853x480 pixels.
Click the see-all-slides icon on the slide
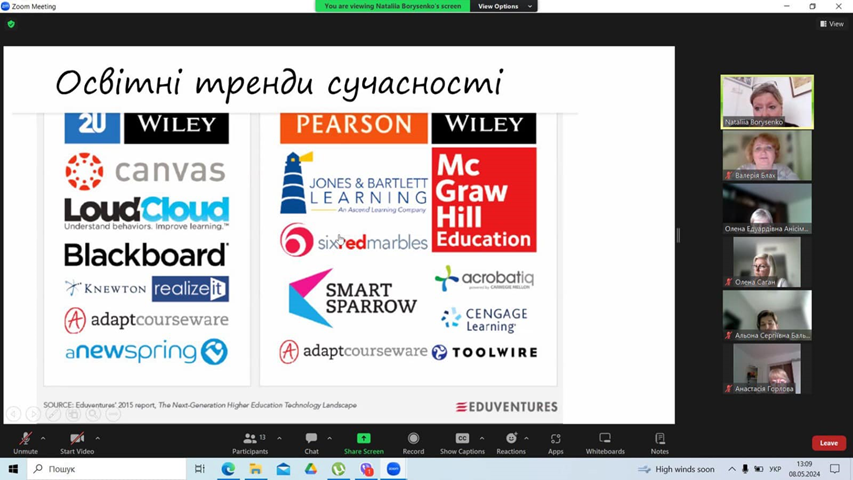point(73,414)
